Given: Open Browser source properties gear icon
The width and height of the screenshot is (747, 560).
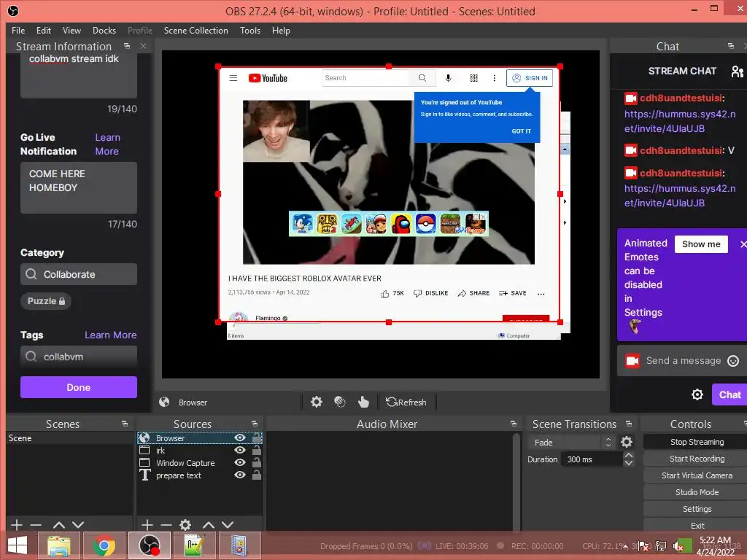Looking at the screenshot, I should coord(317,402).
